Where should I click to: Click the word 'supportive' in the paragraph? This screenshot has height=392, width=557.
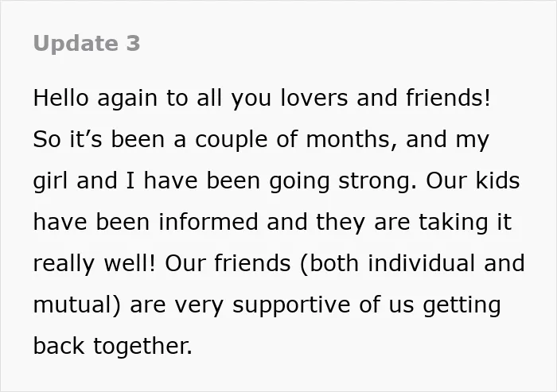pos(291,305)
